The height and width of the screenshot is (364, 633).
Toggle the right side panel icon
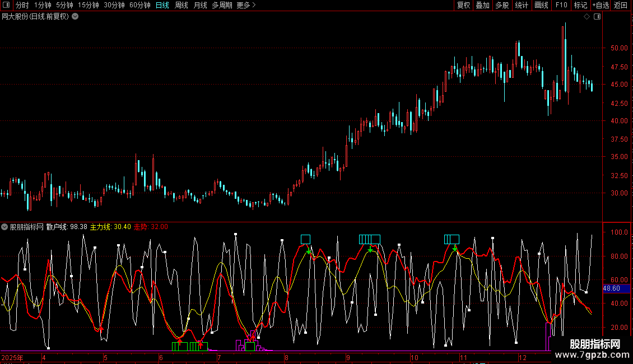(597, 17)
